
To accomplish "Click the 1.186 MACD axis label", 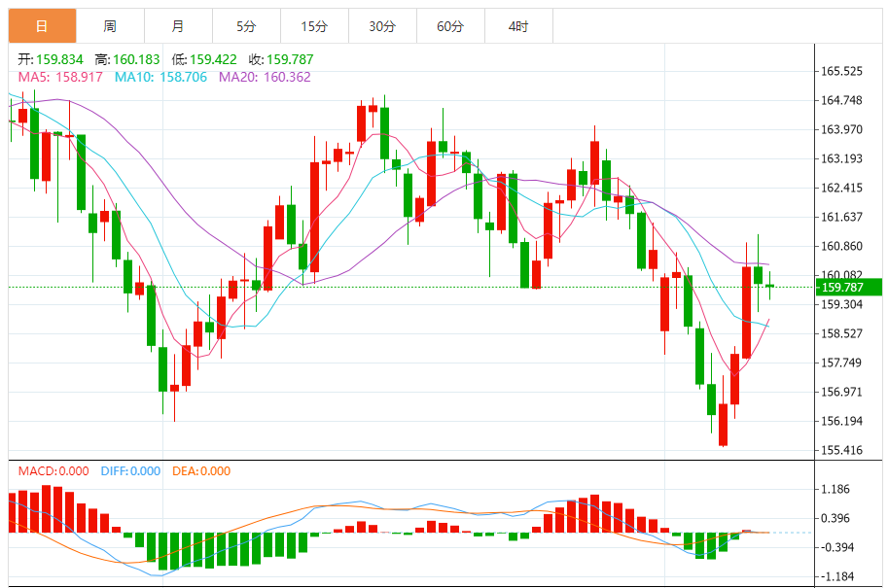I will (x=835, y=490).
